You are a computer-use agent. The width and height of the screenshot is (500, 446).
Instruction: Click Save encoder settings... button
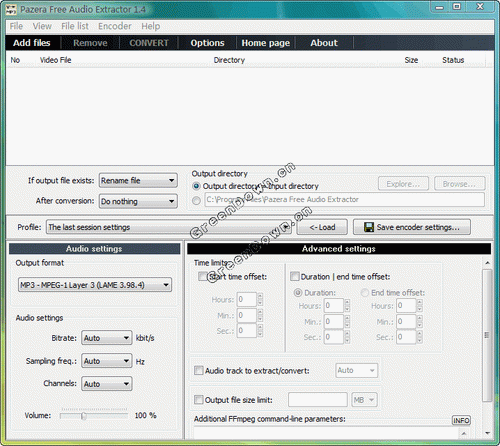point(412,227)
